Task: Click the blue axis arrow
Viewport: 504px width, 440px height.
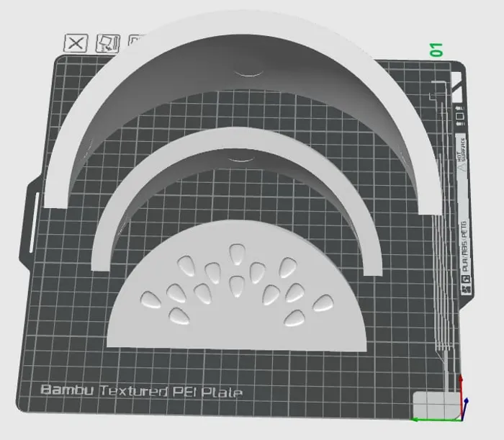Action: pyautogui.click(x=468, y=403)
